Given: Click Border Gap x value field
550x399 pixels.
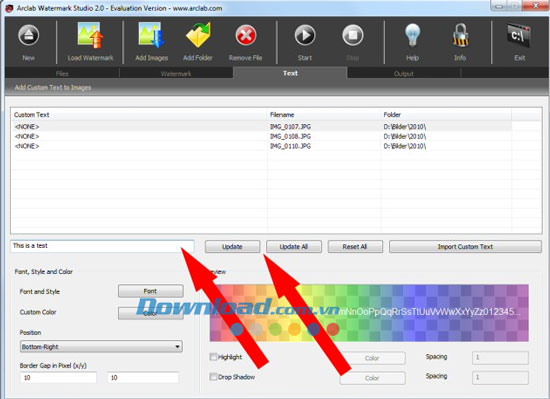Looking at the screenshot, I should pos(58,378).
